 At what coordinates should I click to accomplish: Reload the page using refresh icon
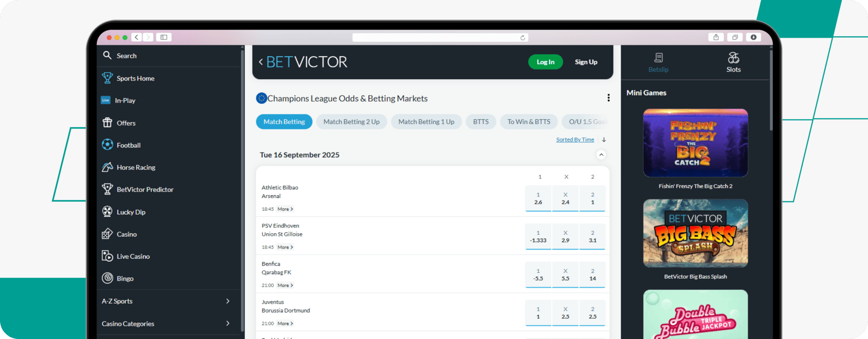point(522,38)
